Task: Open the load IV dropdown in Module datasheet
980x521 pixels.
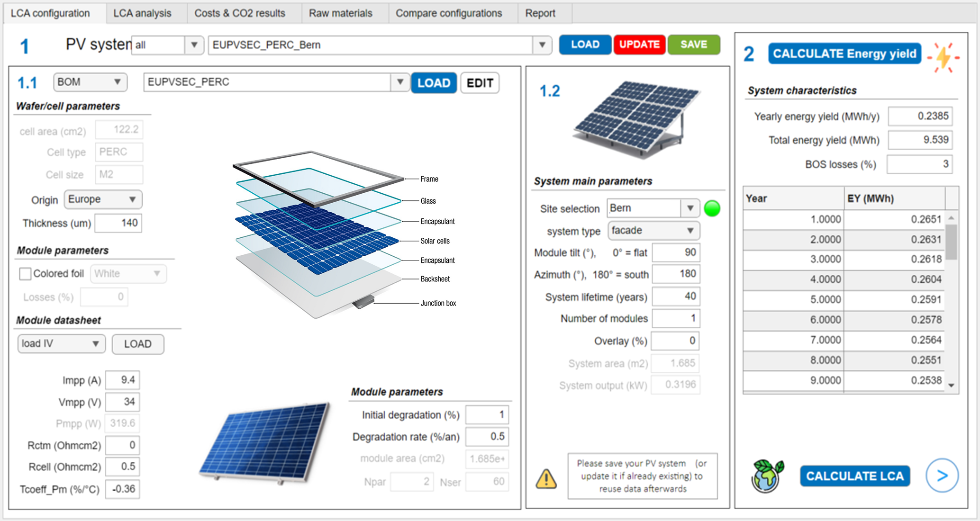Action: pyautogui.click(x=61, y=343)
